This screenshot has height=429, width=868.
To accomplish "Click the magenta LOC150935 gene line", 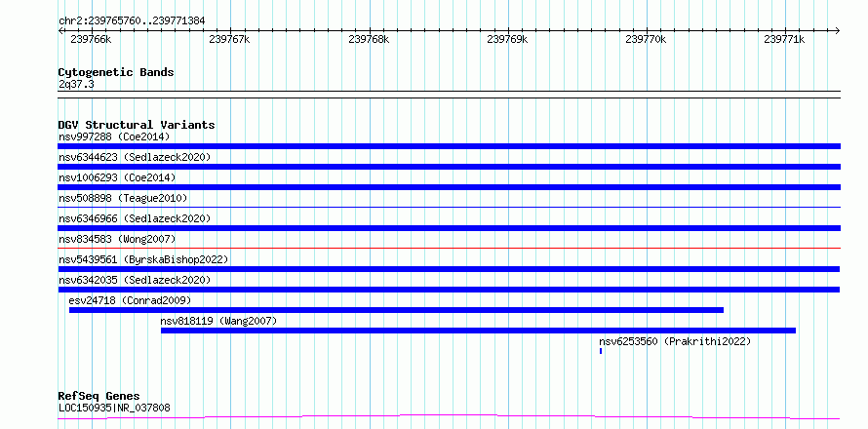I will click(x=449, y=417).
